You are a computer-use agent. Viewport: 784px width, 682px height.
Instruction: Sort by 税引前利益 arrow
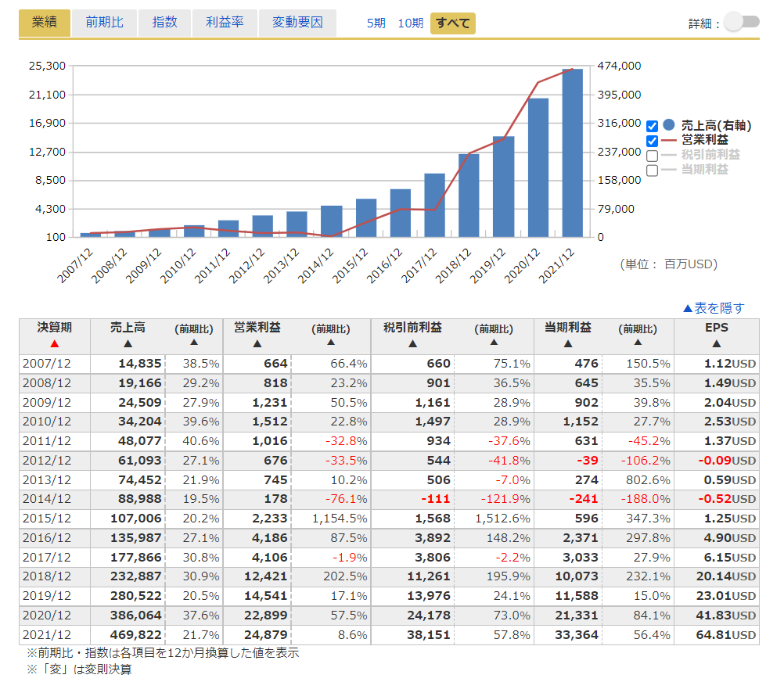coord(412,344)
